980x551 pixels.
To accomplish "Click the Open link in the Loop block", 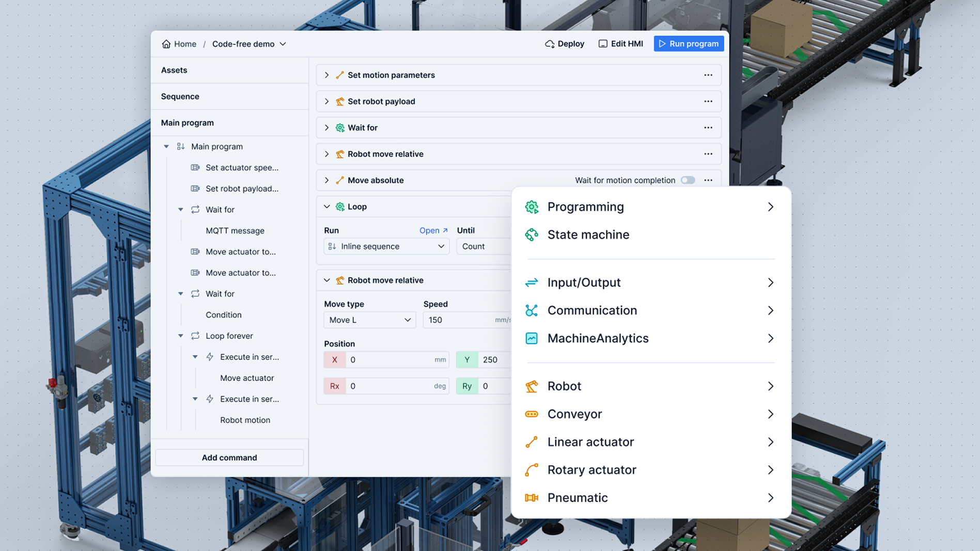I will (x=433, y=230).
